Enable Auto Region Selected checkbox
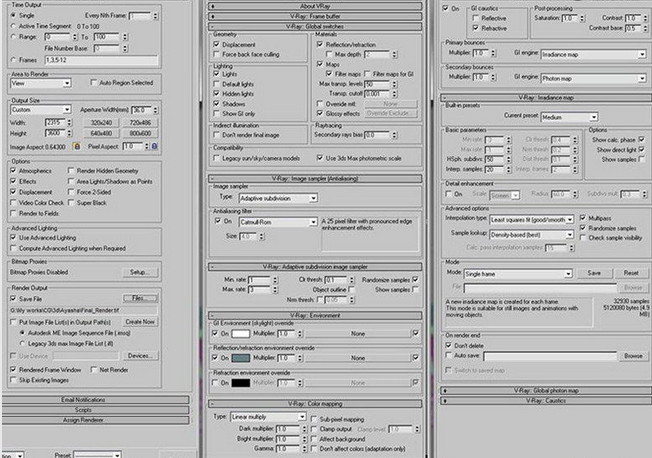This screenshot has width=652, height=458. tap(94, 83)
